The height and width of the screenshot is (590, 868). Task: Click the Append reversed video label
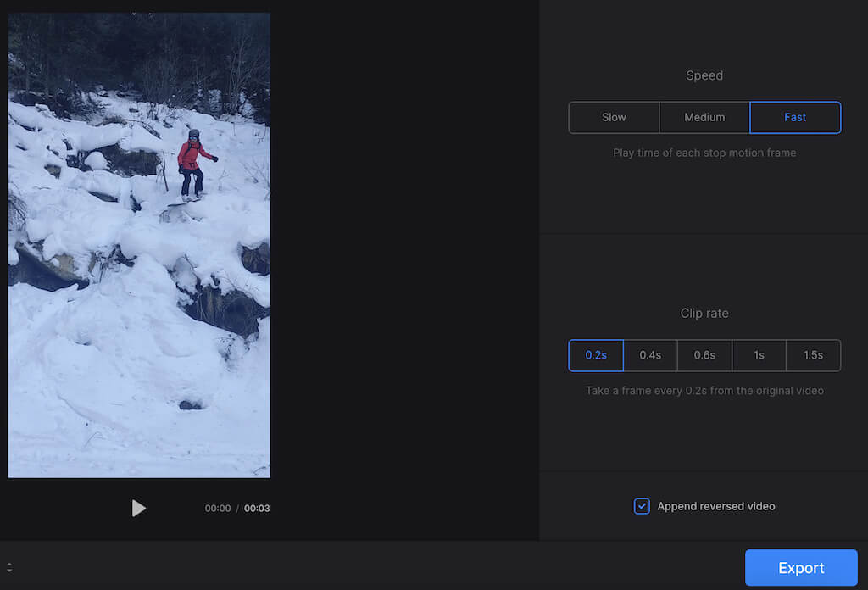[715, 506]
